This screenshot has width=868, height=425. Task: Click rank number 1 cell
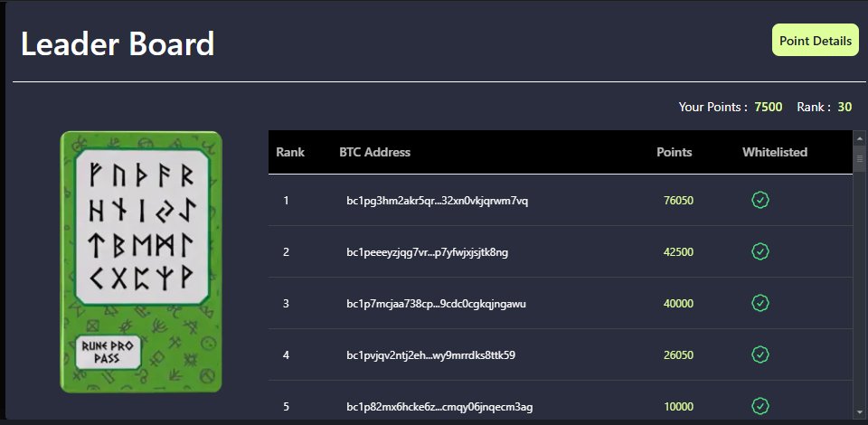[x=287, y=201]
